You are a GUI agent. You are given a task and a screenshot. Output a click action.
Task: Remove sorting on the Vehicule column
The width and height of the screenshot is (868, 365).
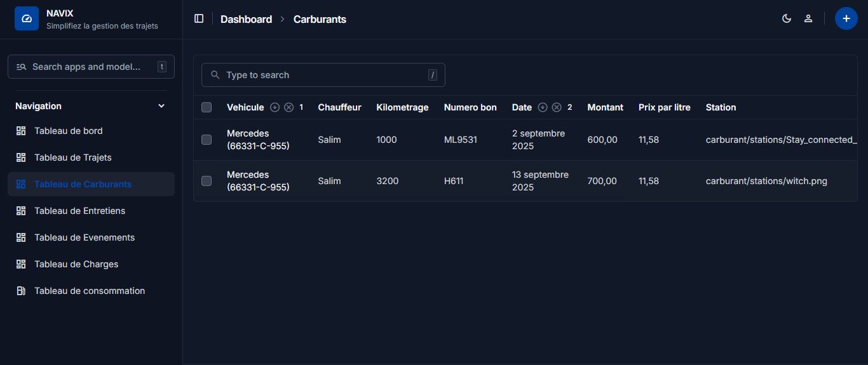click(288, 107)
